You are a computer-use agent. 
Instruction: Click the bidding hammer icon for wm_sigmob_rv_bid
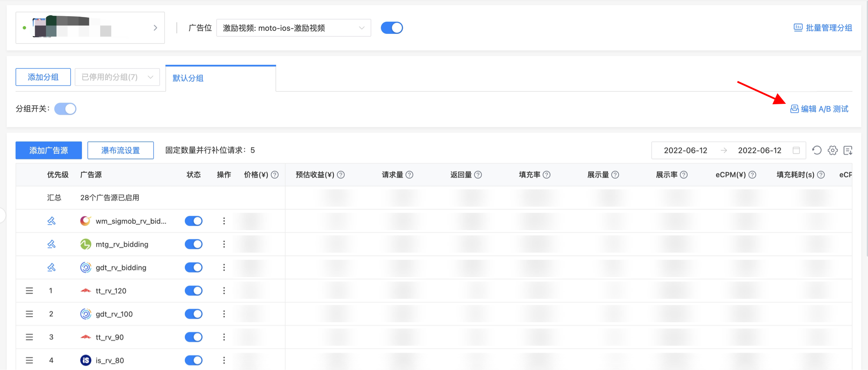(x=51, y=221)
